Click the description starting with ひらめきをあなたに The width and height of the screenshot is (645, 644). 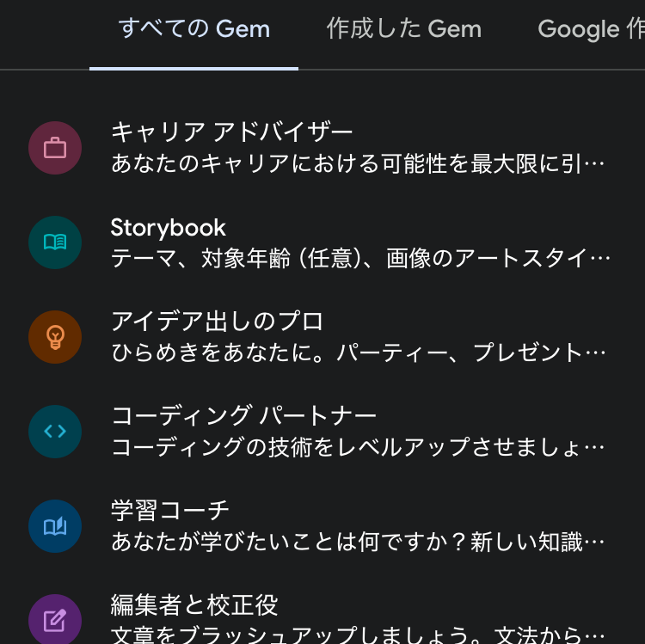pyautogui.click(x=360, y=353)
